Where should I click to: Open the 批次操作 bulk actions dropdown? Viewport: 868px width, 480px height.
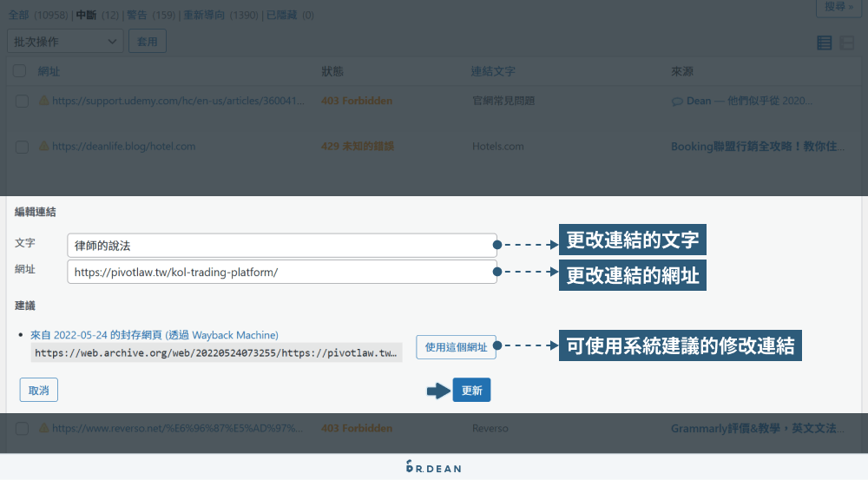pyautogui.click(x=65, y=42)
